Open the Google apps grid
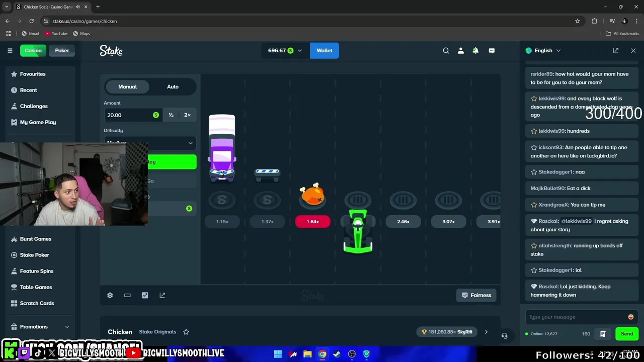Viewport: 644px width, 362px height. point(9,33)
